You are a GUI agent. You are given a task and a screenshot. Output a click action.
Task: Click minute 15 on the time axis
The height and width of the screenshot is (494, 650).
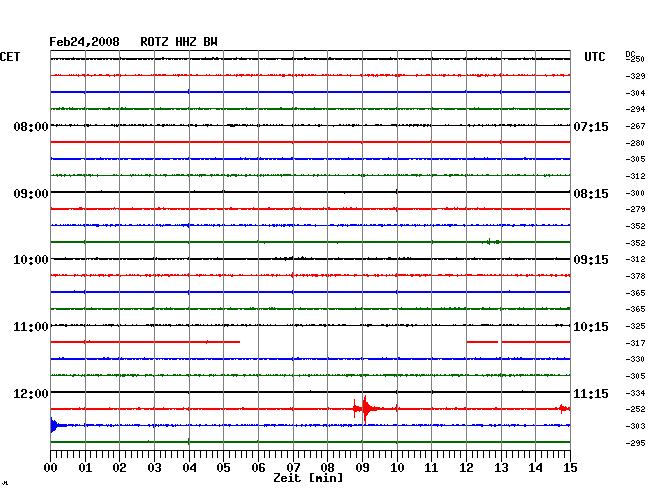coord(570,468)
